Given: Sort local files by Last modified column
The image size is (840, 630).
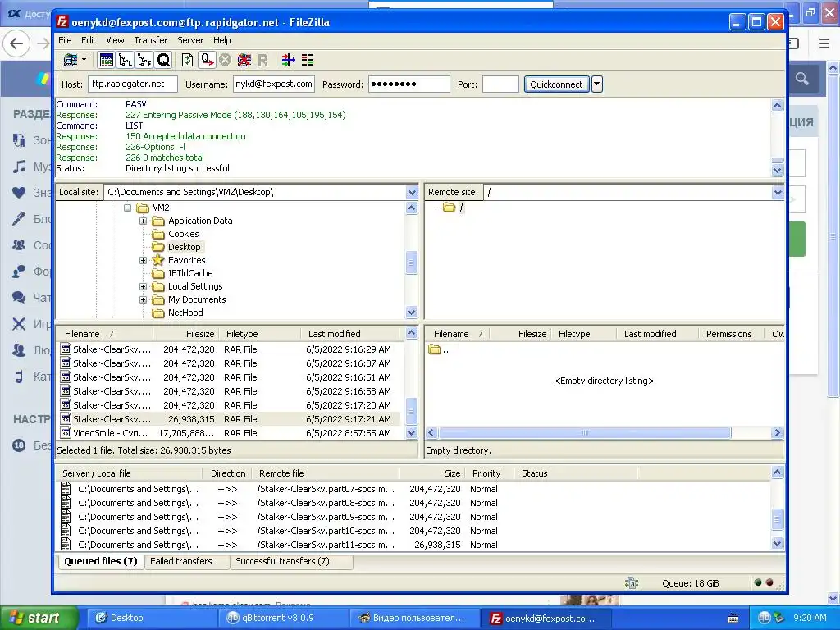Looking at the screenshot, I should (351, 334).
